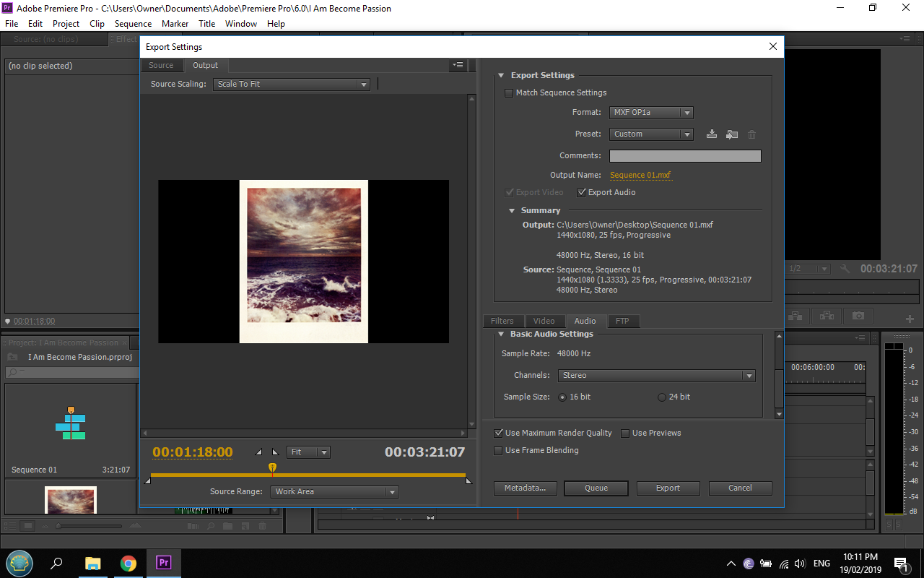This screenshot has height=578, width=924.
Task: Click the Extract icon in Program Monitor
Action: [827, 316]
